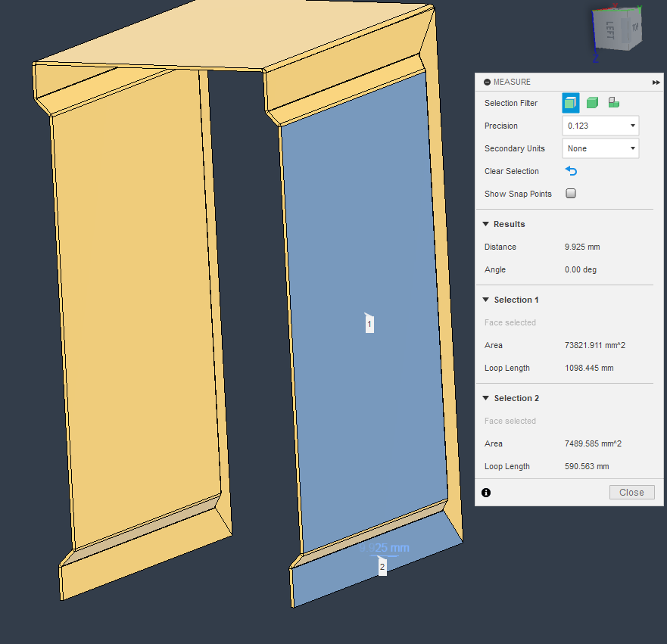Collapse the Results section
This screenshot has height=644, width=667.
tap(485, 224)
